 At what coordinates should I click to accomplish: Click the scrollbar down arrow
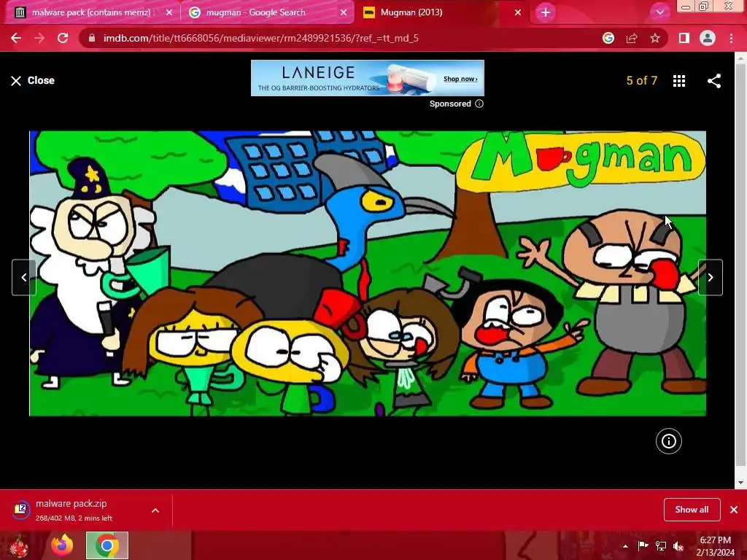[x=740, y=483]
